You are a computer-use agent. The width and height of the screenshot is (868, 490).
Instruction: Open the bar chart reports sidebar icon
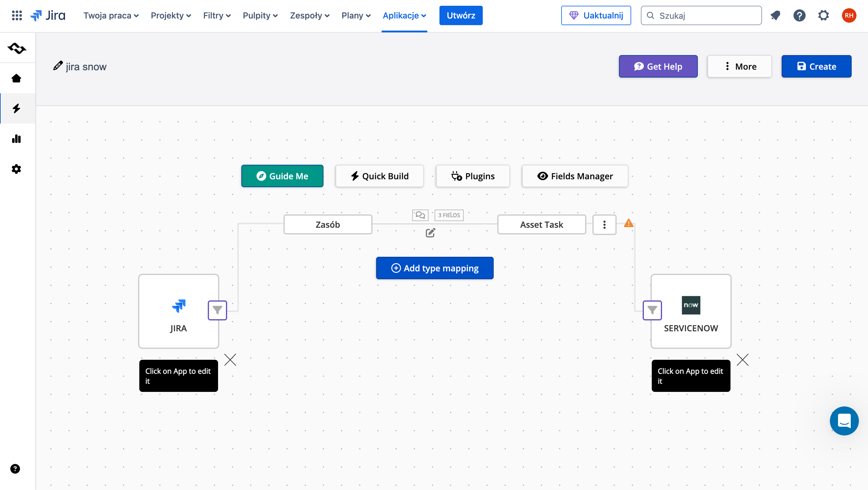(16, 138)
